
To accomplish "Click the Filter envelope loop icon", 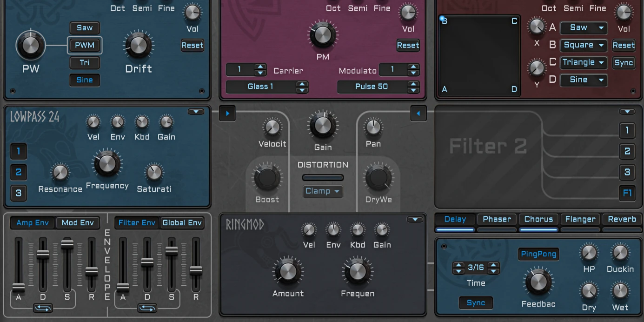I will [147, 308].
